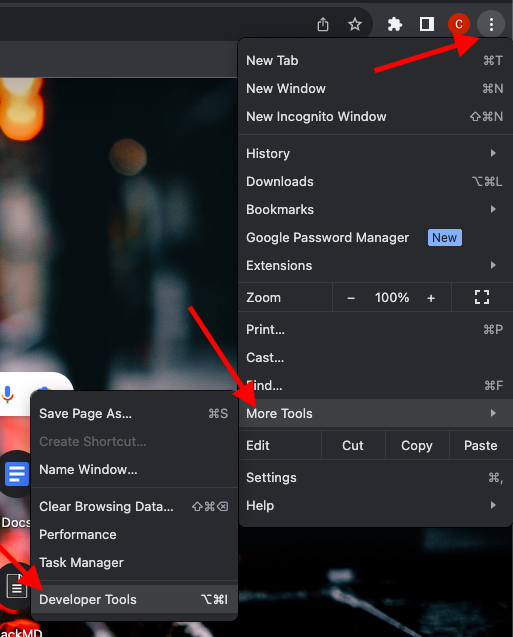The height and width of the screenshot is (637, 513).
Task: Click the Paste button in the Edit row
Action: [x=481, y=446]
